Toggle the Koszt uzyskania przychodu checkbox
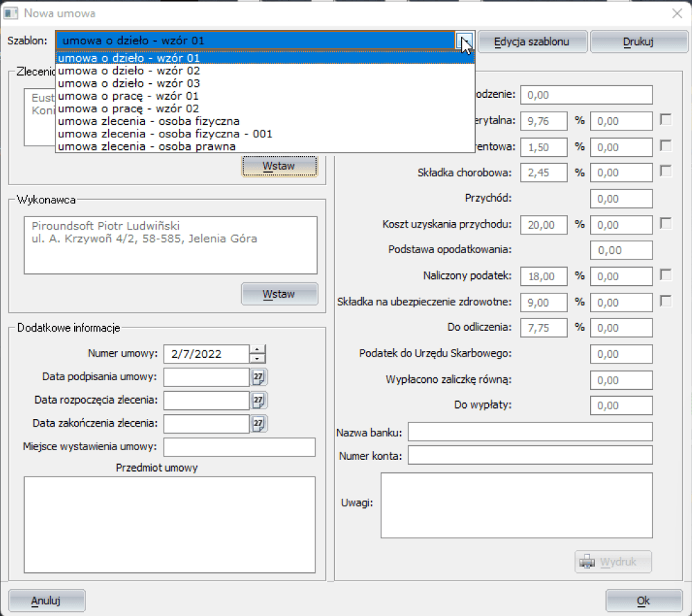The width and height of the screenshot is (692, 616). pyautogui.click(x=666, y=223)
